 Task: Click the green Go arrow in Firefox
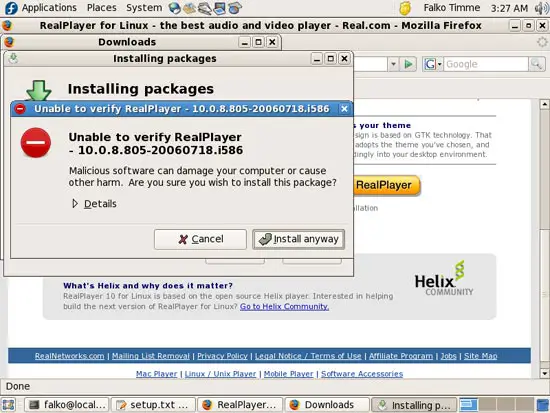408,64
